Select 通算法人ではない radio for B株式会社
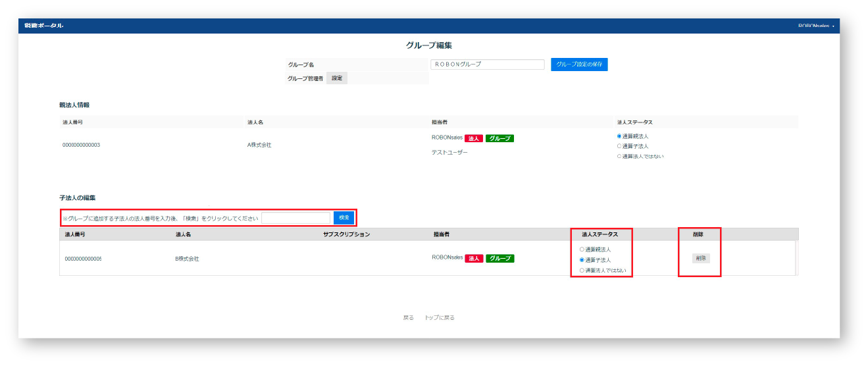Viewport: 868px width, 366px height. click(x=582, y=271)
